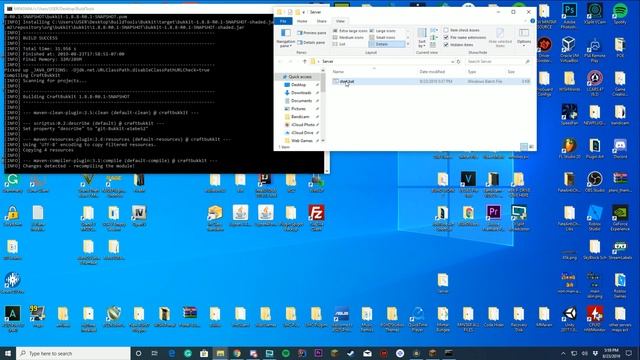Click the File Explorer taskbar icon
The image size is (640, 360).
[x=220, y=353]
